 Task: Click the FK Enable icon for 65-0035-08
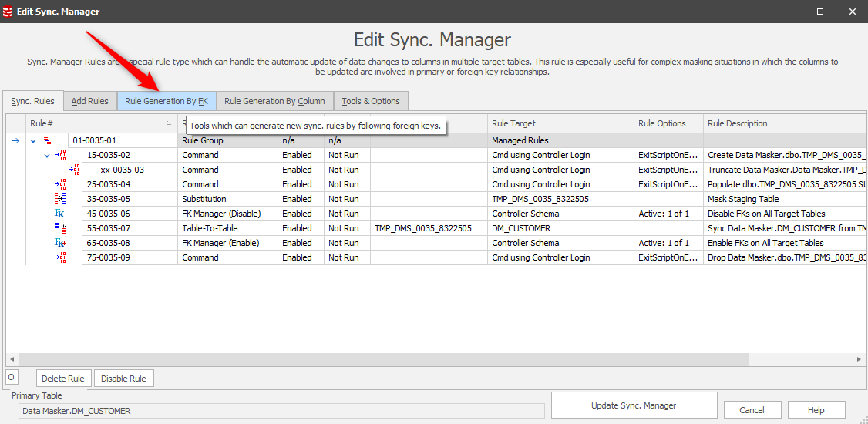click(60, 243)
